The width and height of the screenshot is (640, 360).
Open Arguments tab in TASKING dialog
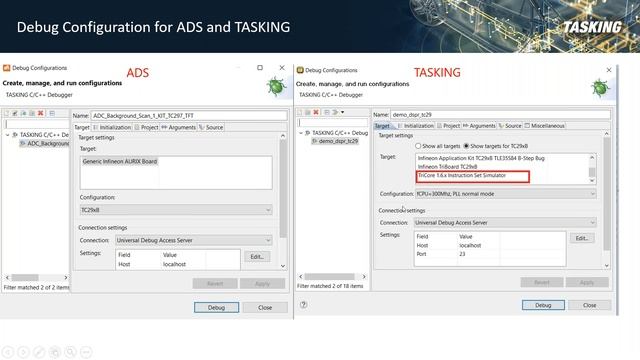tap(480, 126)
